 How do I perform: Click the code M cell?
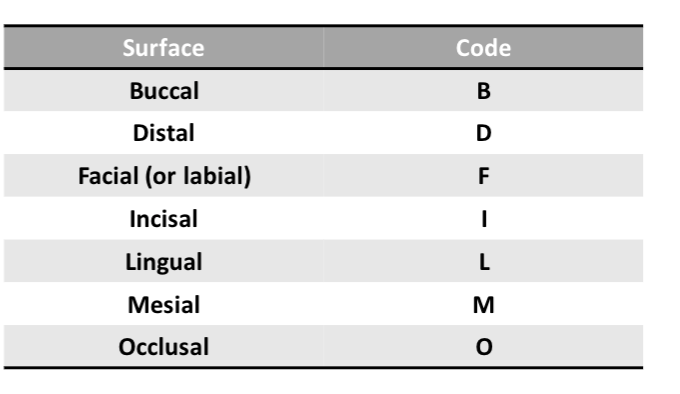pos(483,304)
